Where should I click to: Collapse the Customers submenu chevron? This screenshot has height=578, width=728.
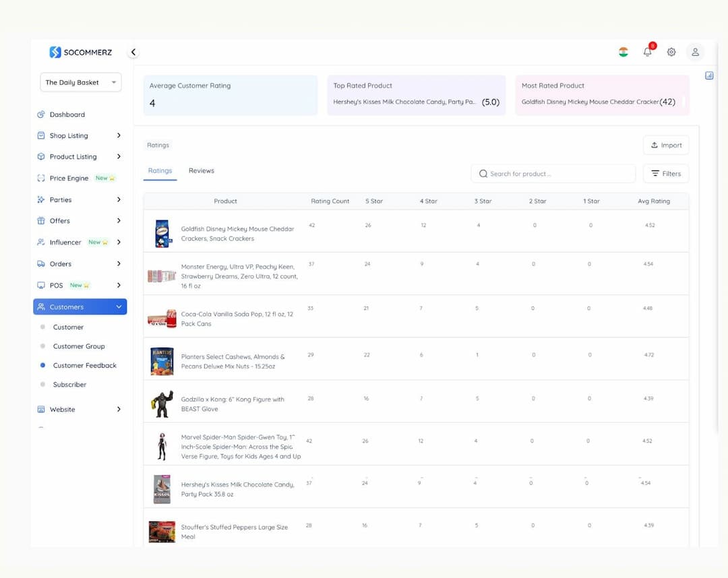pyautogui.click(x=119, y=307)
